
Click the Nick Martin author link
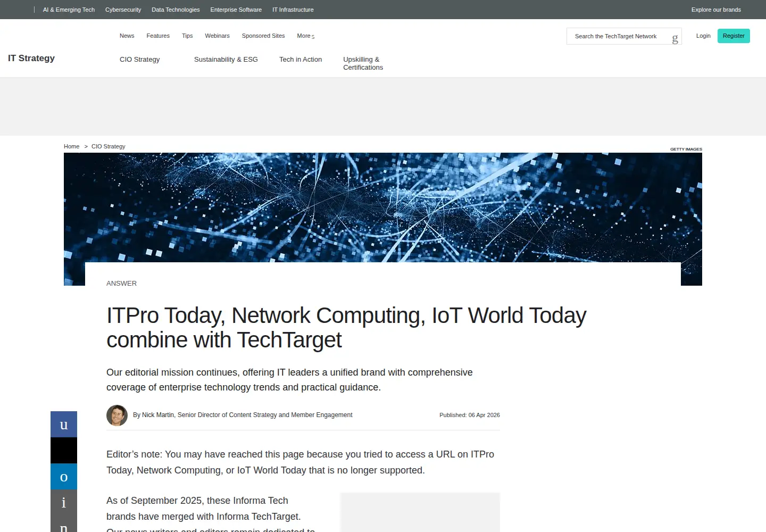[158, 415]
